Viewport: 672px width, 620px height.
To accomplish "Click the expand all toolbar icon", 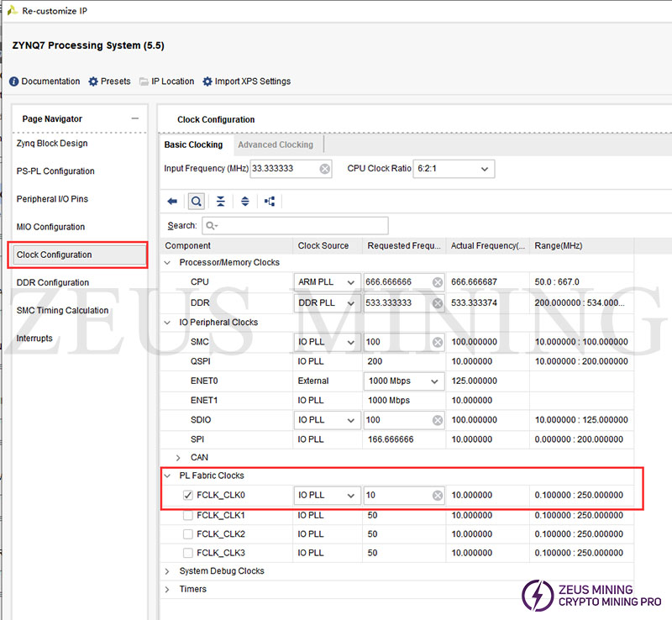I will (x=244, y=202).
